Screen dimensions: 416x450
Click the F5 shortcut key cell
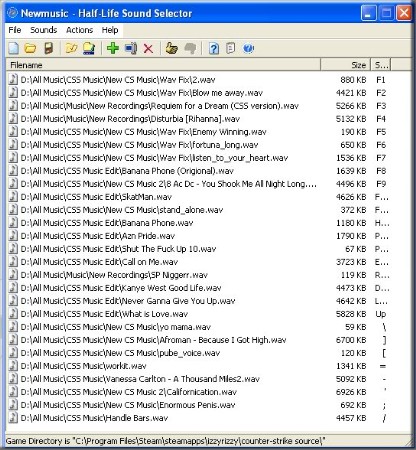pyautogui.click(x=381, y=132)
